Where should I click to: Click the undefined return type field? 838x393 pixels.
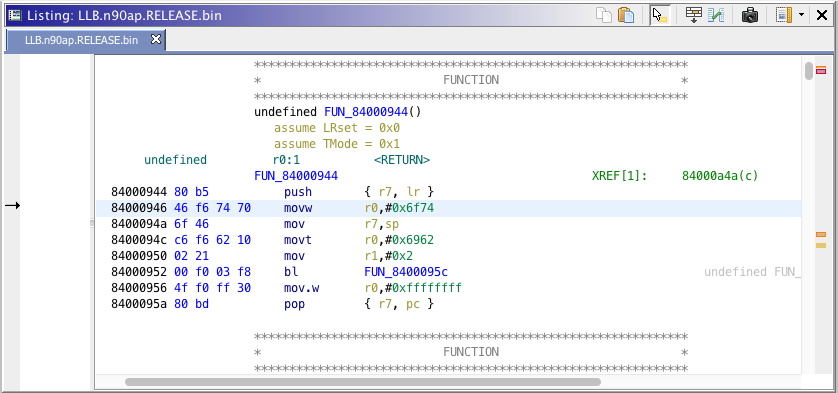click(x=175, y=160)
